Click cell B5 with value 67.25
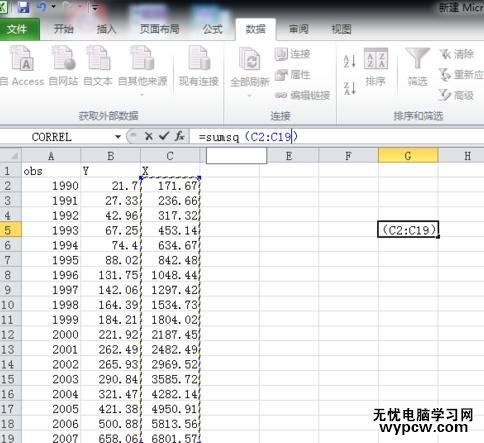The height and width of the screenshot is (443, 484). pyautogui.click(x=111, y=230)
